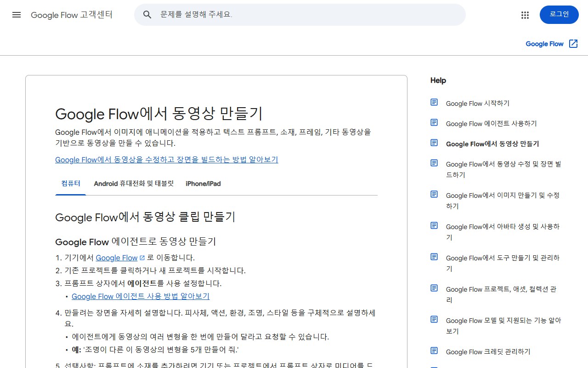Click article icon beside 이미지 만들기 및 수정하기
This screenshot has width=588, height=368.
[x=434, y=194]
